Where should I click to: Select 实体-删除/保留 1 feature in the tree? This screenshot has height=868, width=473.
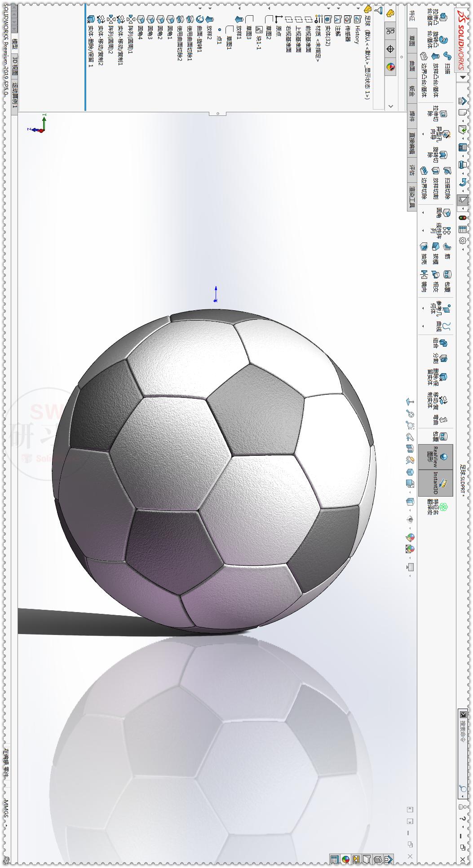(91, 40)
